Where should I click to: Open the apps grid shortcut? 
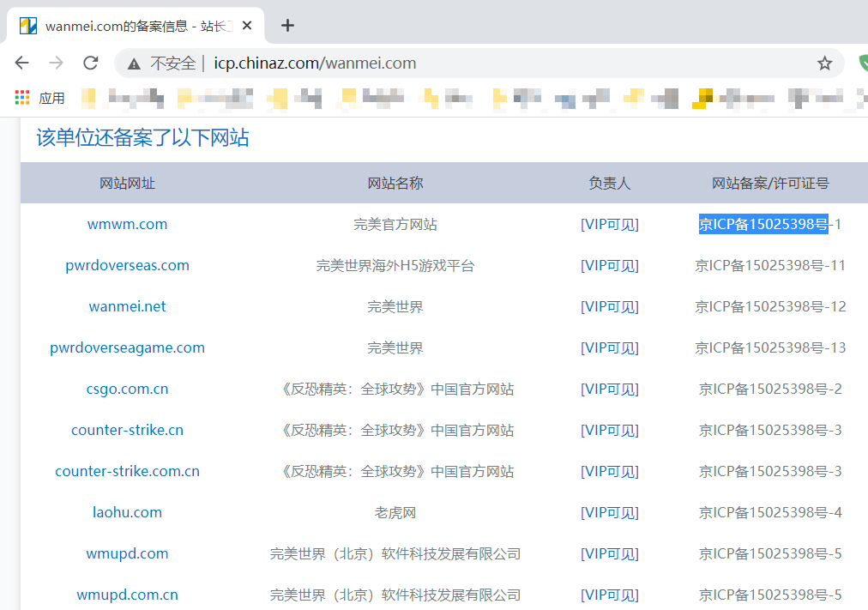22,98
